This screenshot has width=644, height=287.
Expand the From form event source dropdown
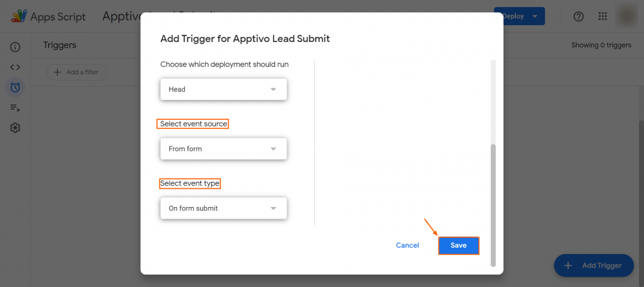point(223,149)
